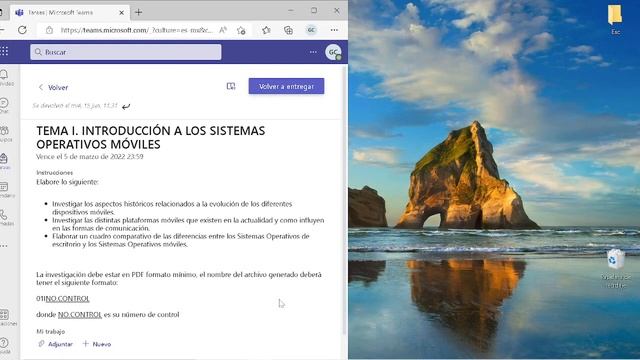Click the 01NO.CONTROL filename text
The image size is (640, 360).
click(63, 299)
